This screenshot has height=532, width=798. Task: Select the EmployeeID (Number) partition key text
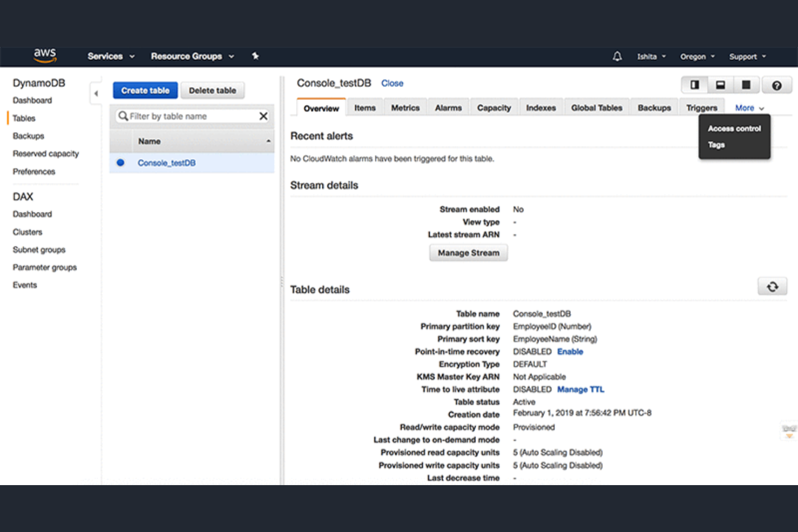[552, 327]
